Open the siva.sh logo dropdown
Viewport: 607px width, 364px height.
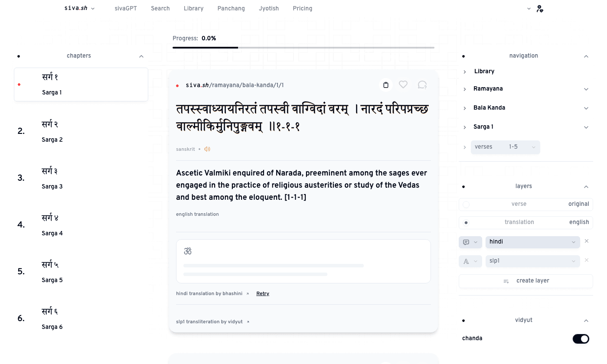(x=79, y=8)
